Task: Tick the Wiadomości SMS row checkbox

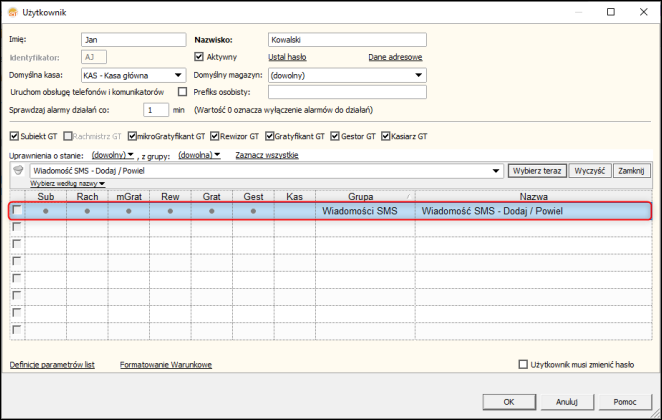Action: [x=17, y=210]
